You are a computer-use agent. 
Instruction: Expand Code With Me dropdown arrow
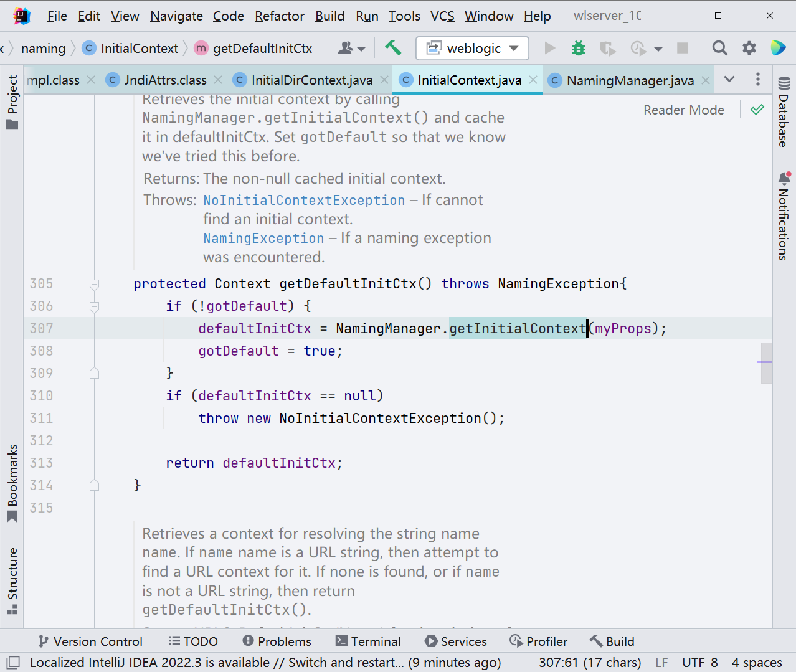[361, 49]
